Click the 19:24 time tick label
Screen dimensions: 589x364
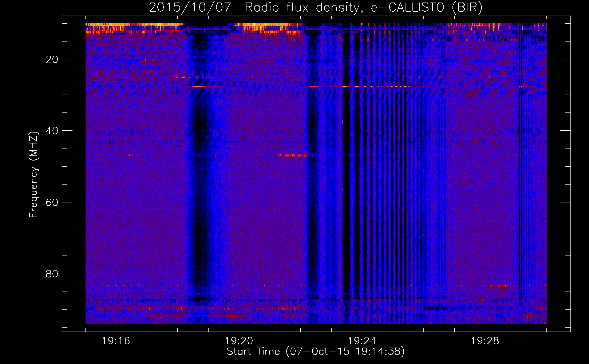[x=362, y=341]
